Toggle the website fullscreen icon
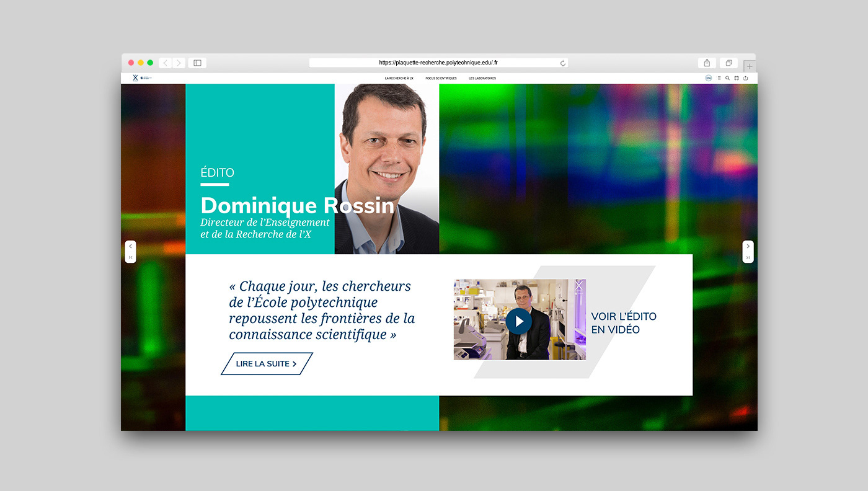Image resolution: width=868 pixels, height=491 pixels. click(x=737, y=78)
